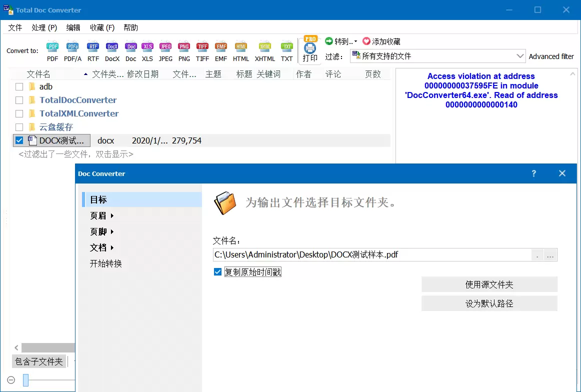Click the 修改日期 column header
This screenshot has height=392, width=581.
pyautogui.click(x=142, y=74)
